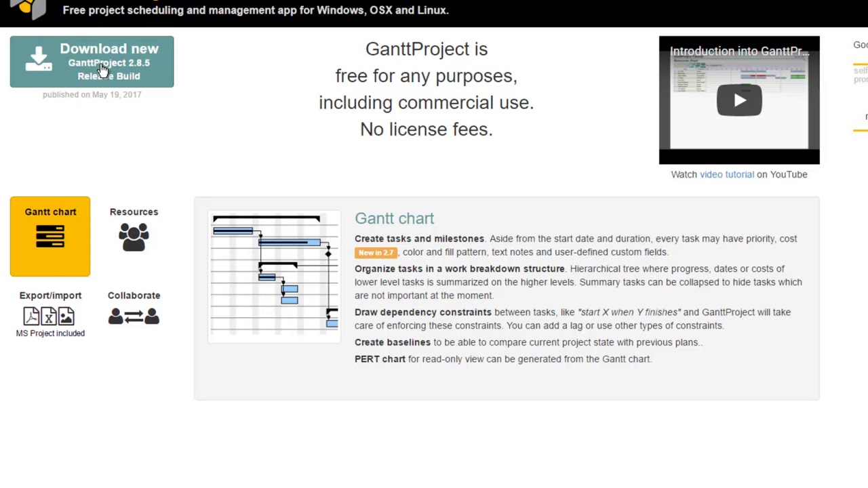Image resolution: width=868 pixels, height=488 pixels.
Task: Click 'No license fees.' text
Action: tap(426, 129)
